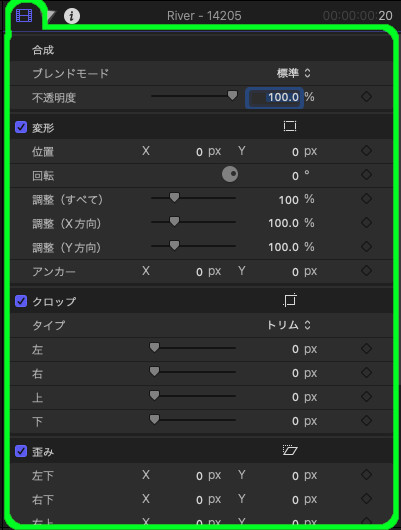Open the Color inspector triangle tab
Viewport: 401px width, 530px height.
tap(50, 16)
